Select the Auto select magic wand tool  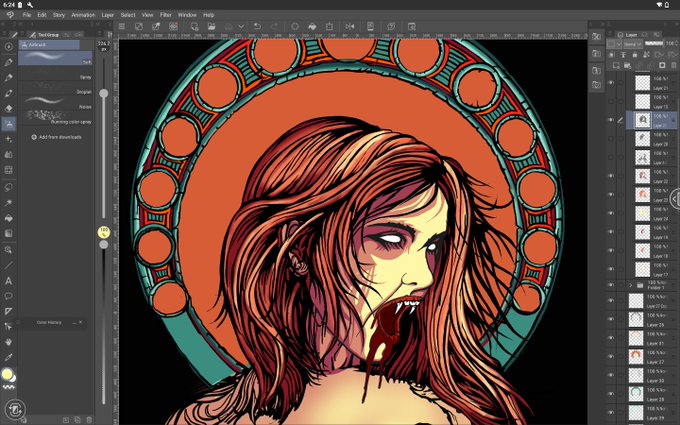click(x=8, y=203)
